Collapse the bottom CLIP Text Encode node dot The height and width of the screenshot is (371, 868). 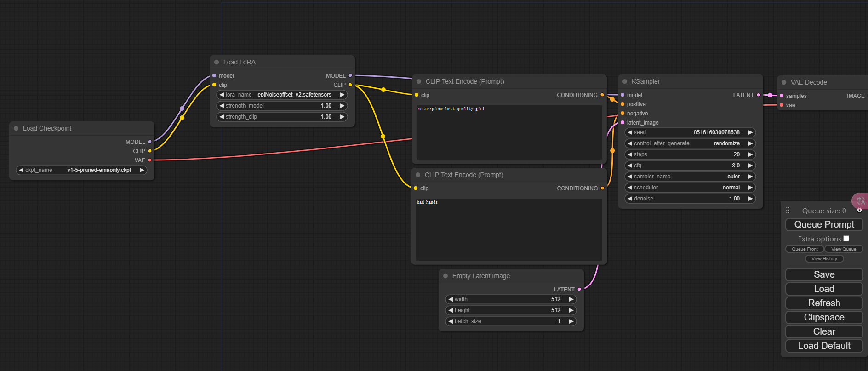418,175
